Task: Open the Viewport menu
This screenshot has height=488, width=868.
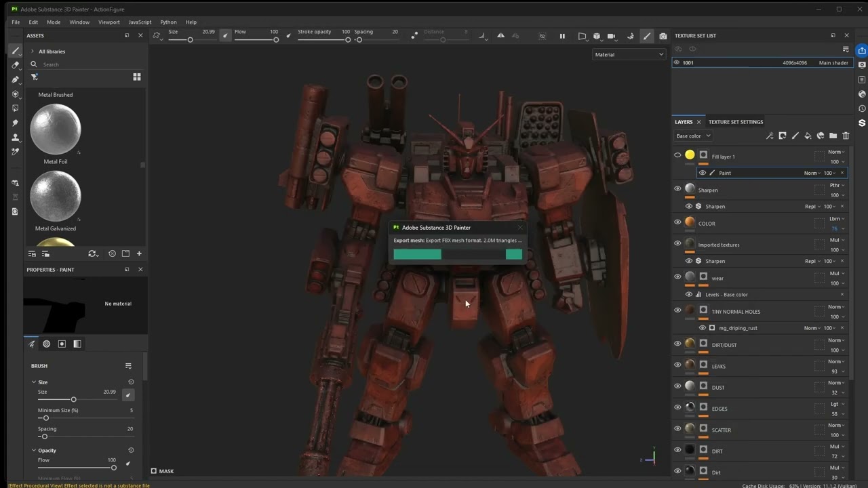Action: coord(108,22)
